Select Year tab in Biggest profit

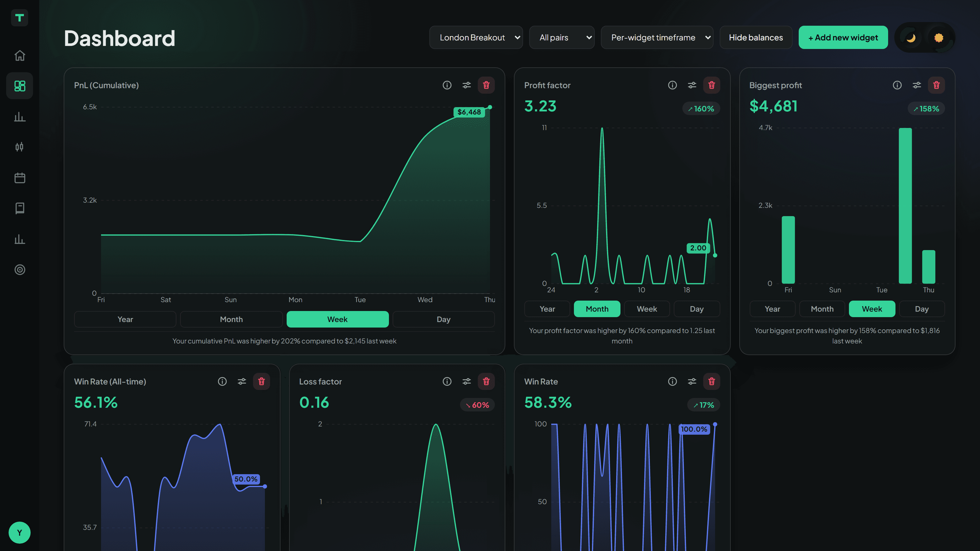[x=772, y=309]
